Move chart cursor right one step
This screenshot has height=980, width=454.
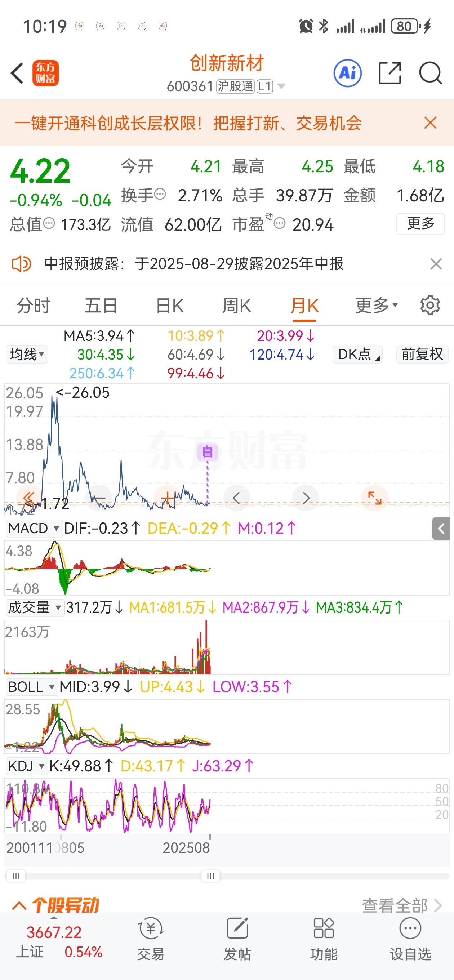coord(306,498)
